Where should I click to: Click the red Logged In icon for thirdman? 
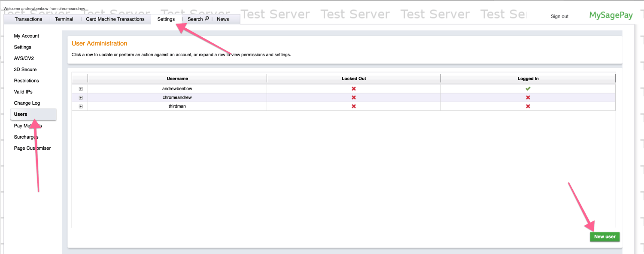pos(528,106)
